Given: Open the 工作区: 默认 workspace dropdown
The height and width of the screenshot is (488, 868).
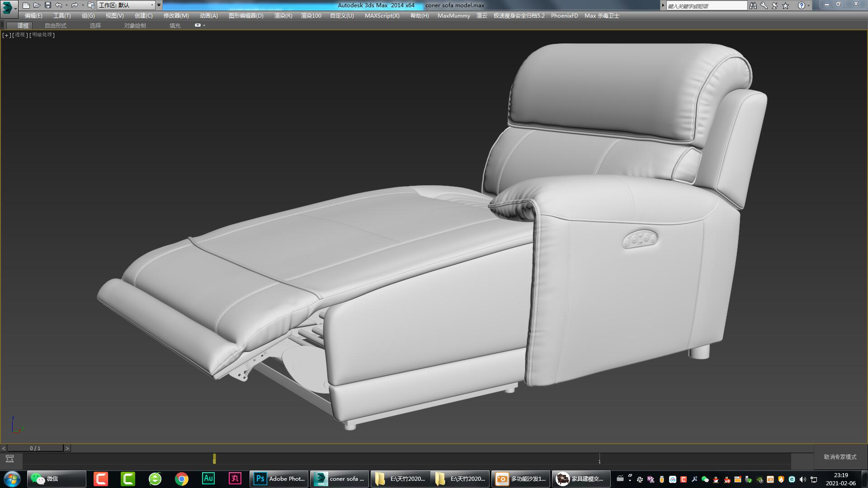Looking at the screenshot, I should click(127, 5).
